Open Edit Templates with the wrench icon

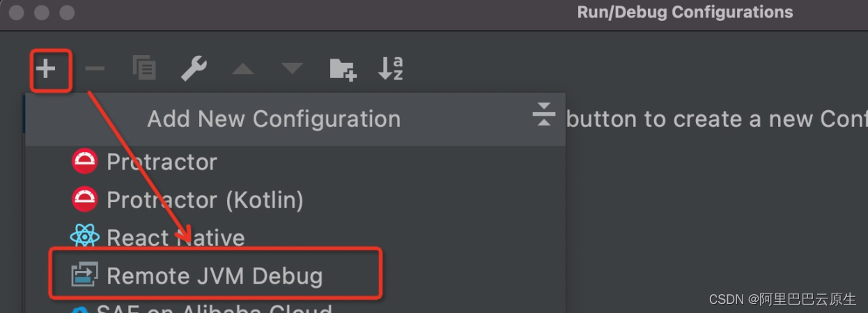(x=193, y=68)
